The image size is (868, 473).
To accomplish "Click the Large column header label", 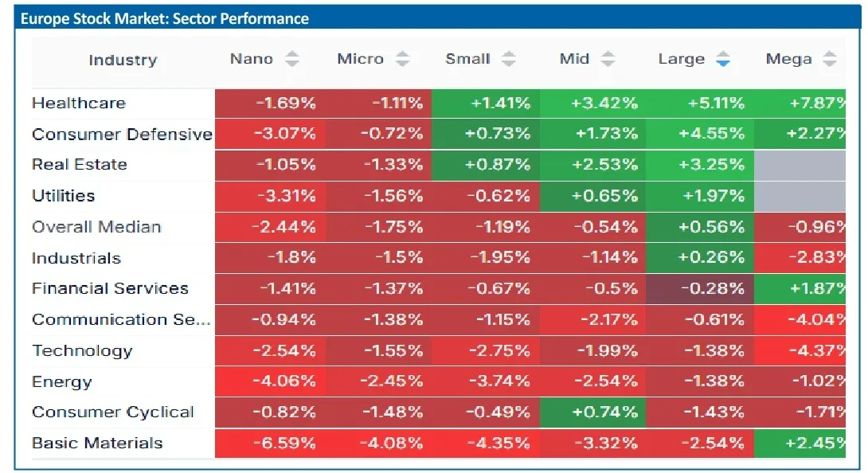I will tap(682, 59).
